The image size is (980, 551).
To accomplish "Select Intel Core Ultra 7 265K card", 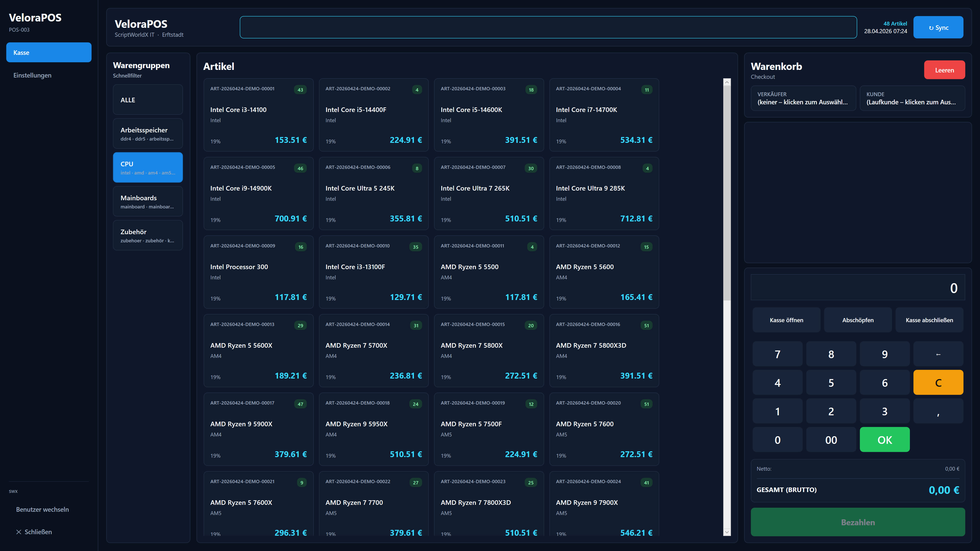I will [489, 194].
